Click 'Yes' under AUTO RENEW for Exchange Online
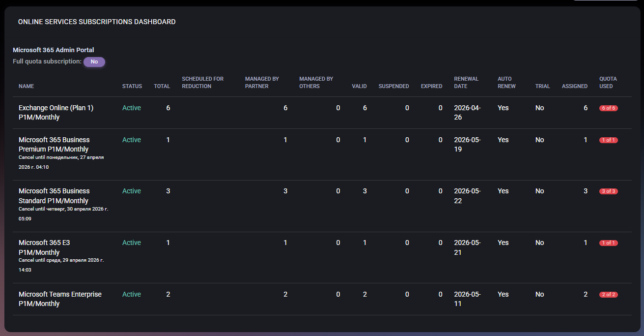 [x=503, y=108]
